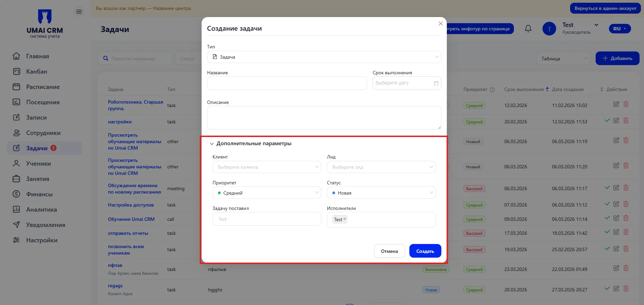Delete the пфпав task
Viewport: 644px width, 305px height.
[x=626, y=268]
